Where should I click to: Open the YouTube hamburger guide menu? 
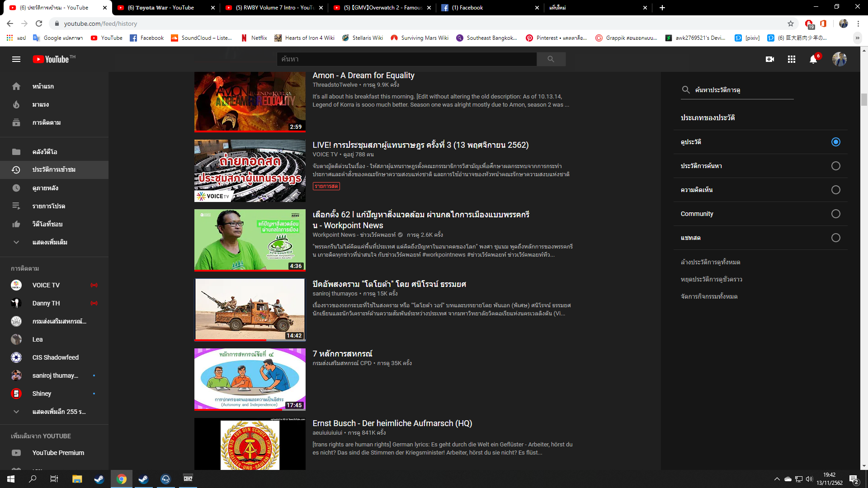click(x=16, y=59)
